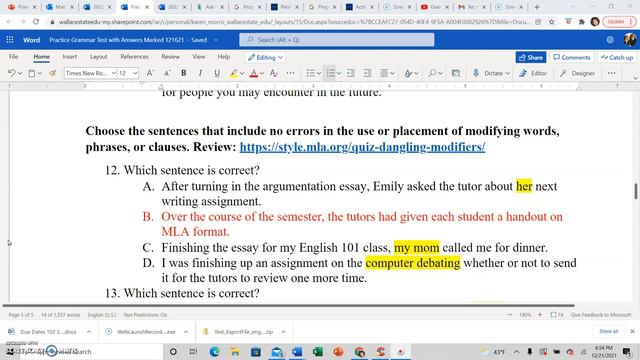640x360 pixels.
Task: Click the Share button
Action: (x=531, y=58)
